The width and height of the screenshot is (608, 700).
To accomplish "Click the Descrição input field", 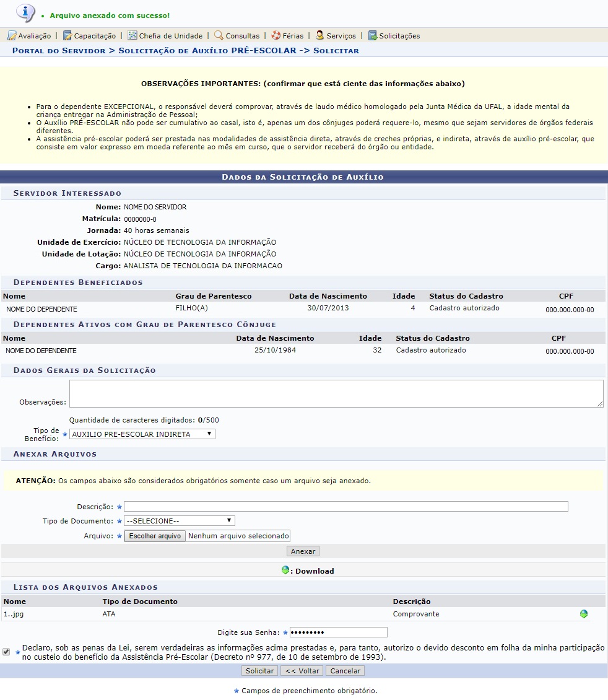I will click(x=345, y=507).
